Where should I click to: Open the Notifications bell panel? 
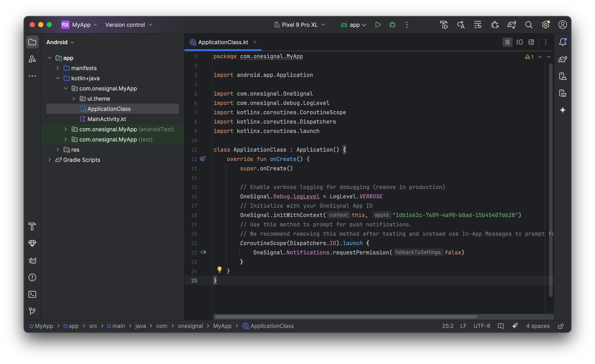click(x=563, y=42)
